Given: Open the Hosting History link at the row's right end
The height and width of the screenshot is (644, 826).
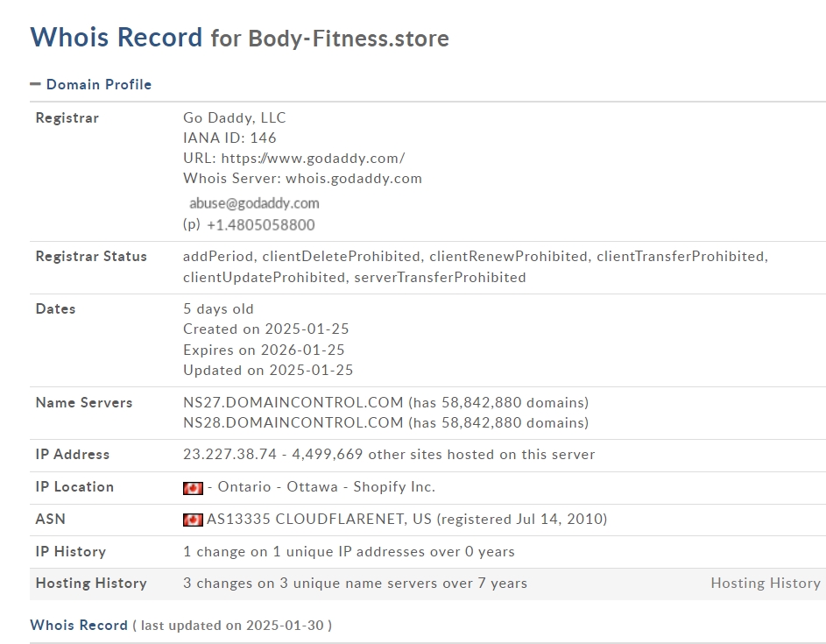Looking at the screenshot, I should tap(766, 583).
